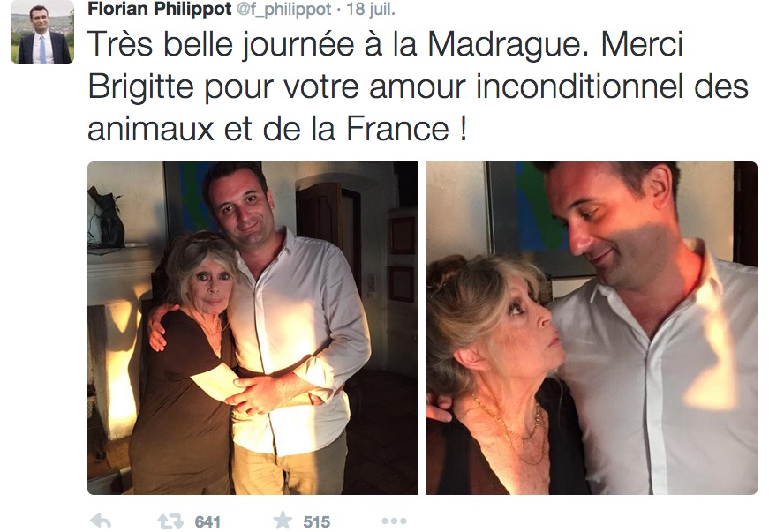Click the Florian Philippot display name
Viewport: 769px width, 532px height.
(x=160, y=9)
